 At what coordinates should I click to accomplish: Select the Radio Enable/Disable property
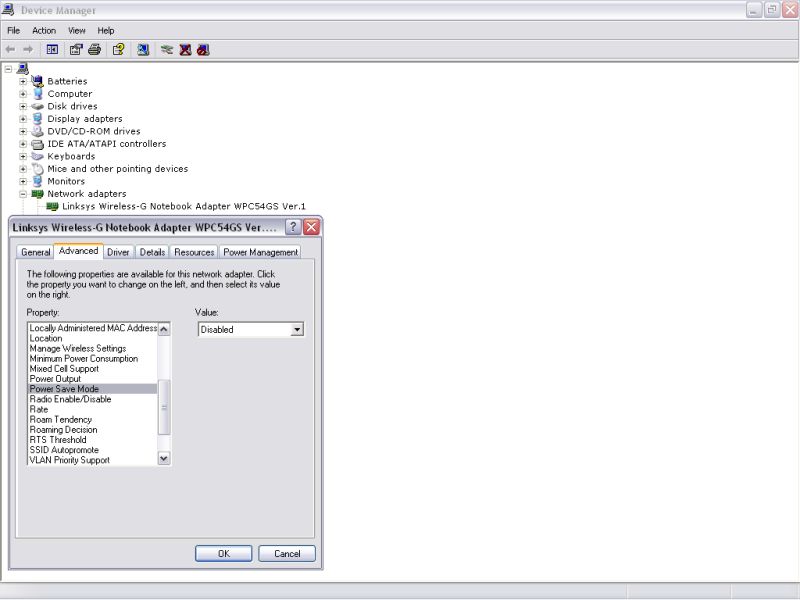[93, 399]
